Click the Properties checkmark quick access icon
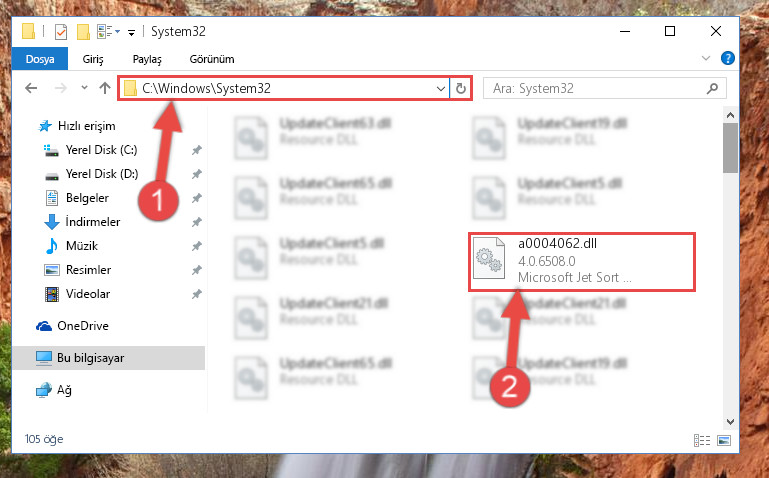 tap(61, 32)
